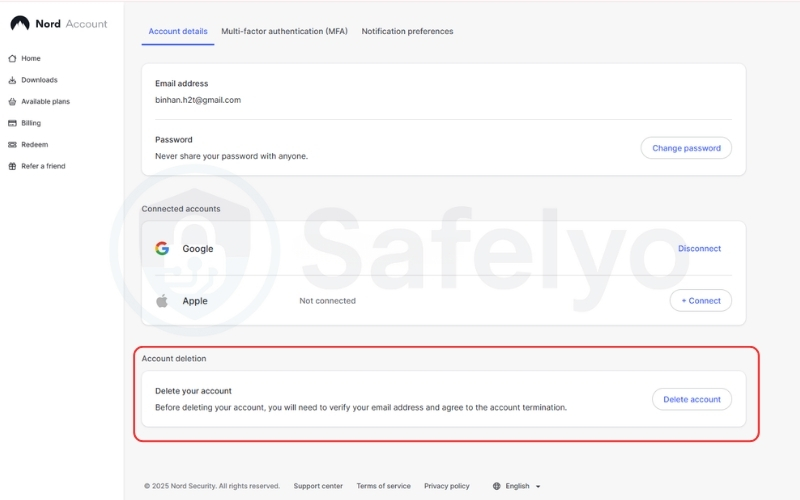
Task: Click the globe language icon
Action: [496, 486]
